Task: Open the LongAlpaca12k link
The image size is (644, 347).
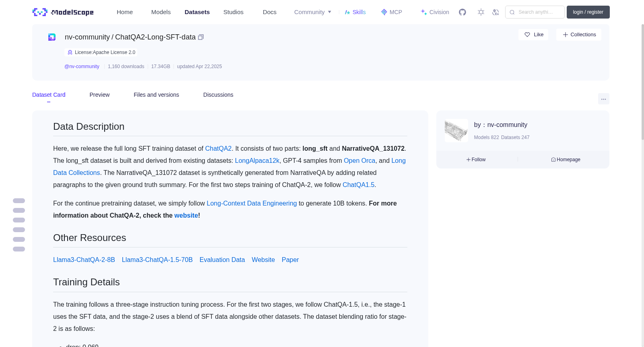Action: pyautogui.click(x=257, y=161)
